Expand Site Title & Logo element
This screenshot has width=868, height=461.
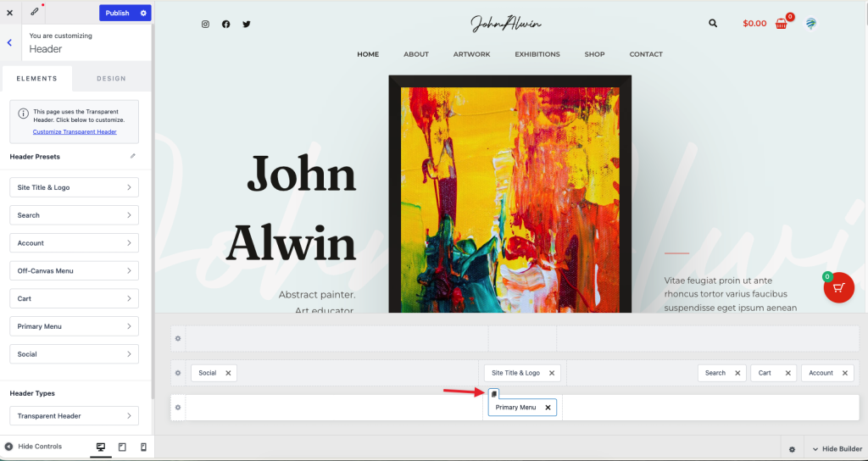[x=75, y=187]
